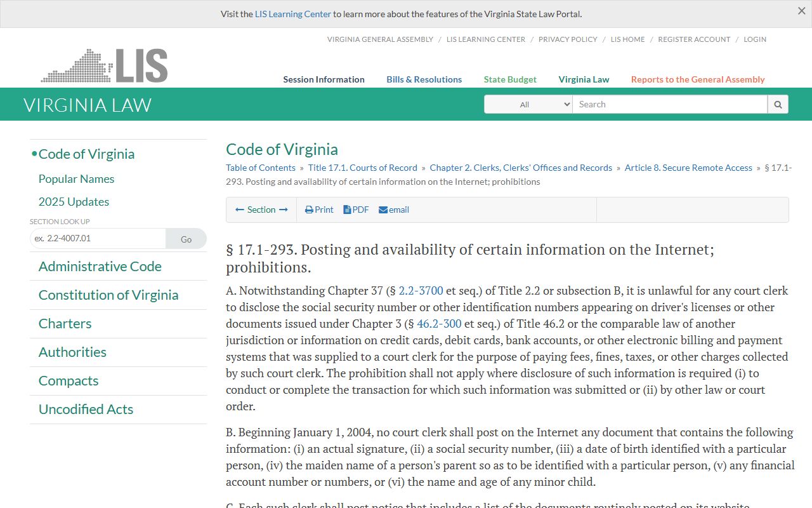This screenshot has width=812, height=508.
Task: Click Article 8. Secure Remote Access breadcrumb
Action: (x=688, y=168)
